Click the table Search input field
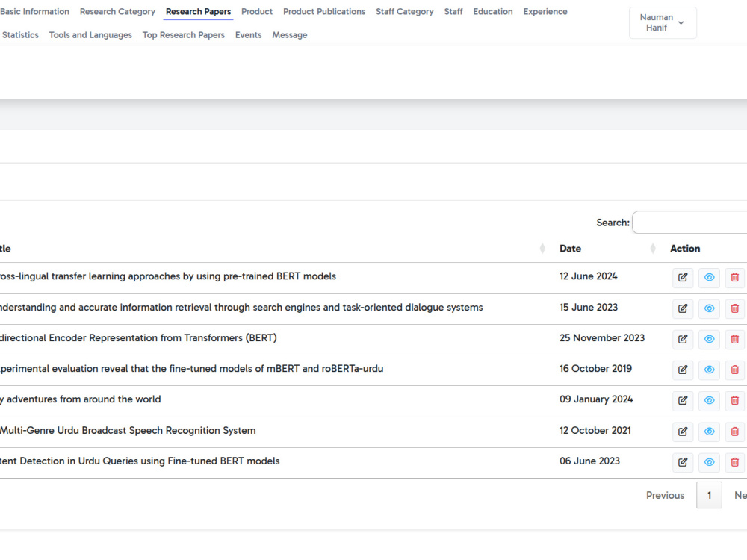The width and height of the screenshot is (747, 560). coord(689,223)
